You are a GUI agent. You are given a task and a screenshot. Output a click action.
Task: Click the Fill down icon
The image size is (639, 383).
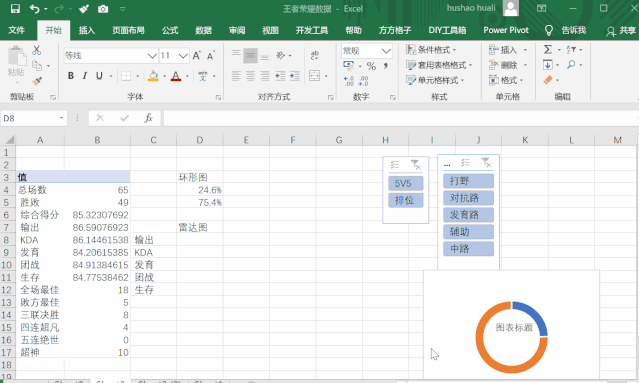(548, 65)
